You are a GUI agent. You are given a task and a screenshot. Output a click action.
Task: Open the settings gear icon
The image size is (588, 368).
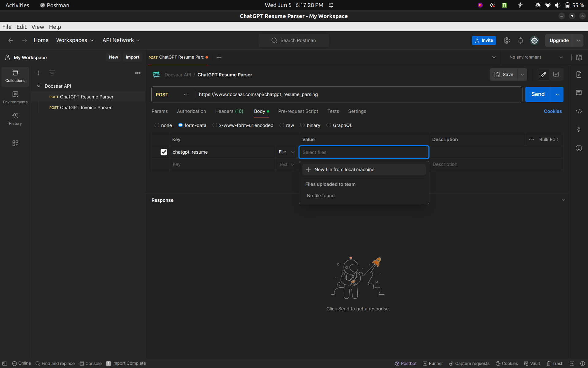pos(507,40)
